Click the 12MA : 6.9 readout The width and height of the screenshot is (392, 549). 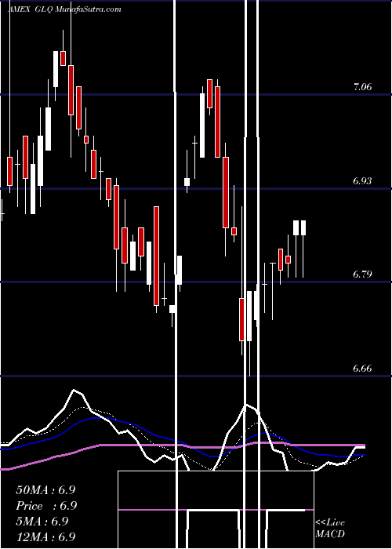[45, 536]
